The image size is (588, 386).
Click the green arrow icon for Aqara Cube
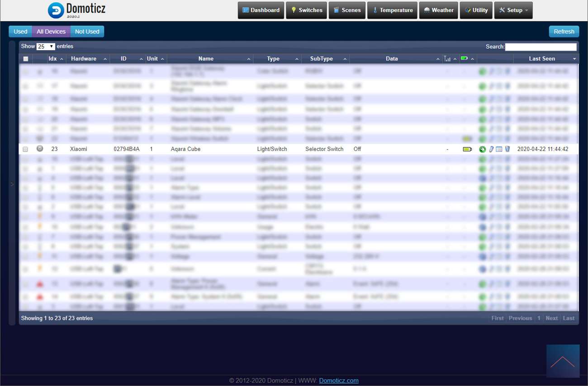[482, 149]
